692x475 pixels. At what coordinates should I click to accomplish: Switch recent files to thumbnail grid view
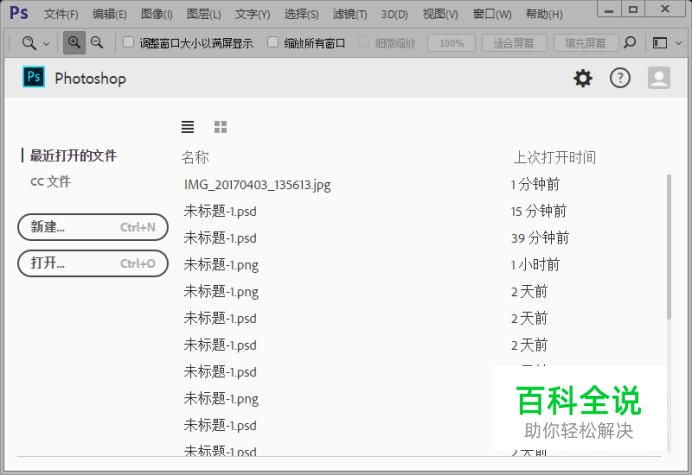click(220, 127)
